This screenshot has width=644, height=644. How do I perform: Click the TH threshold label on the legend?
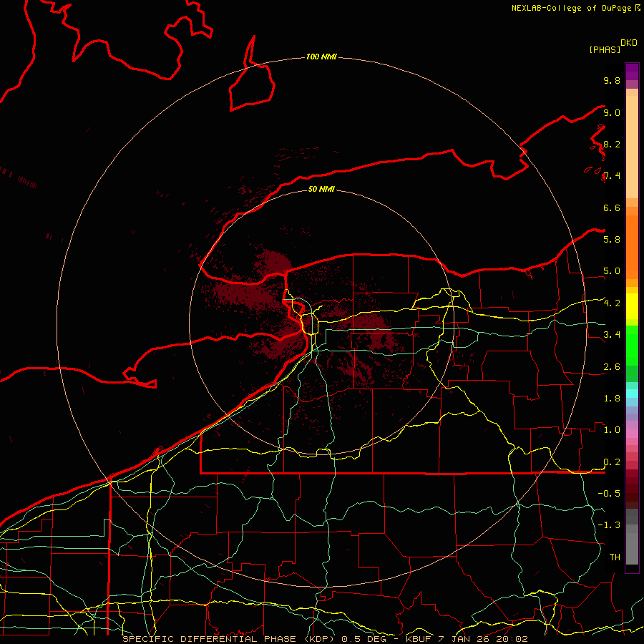coord(615,557)
